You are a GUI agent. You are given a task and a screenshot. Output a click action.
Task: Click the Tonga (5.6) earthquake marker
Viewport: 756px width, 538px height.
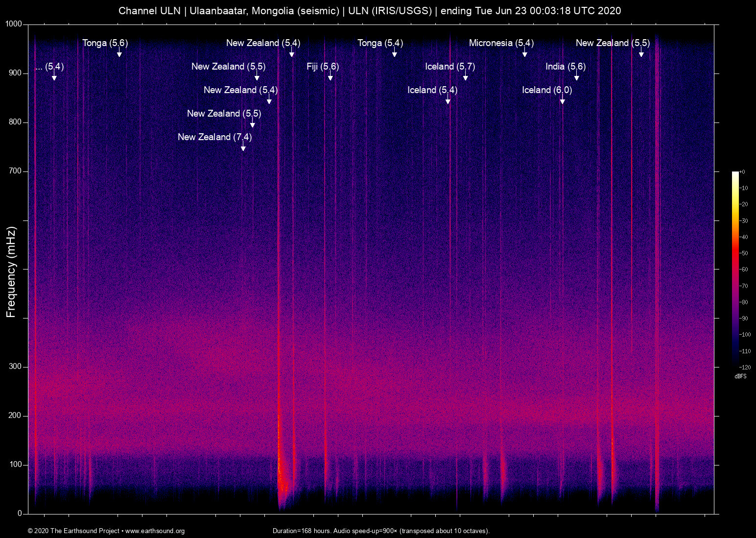[x=104, y=43]
